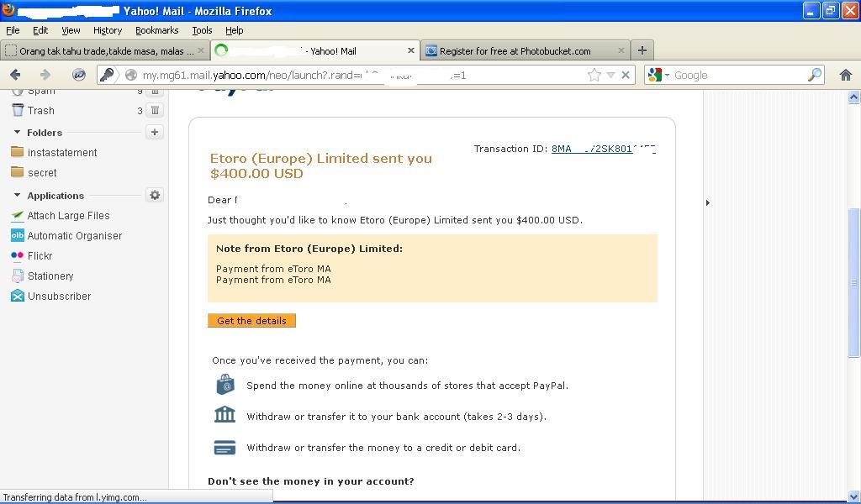This screenshot has height=504, width=861.
Task: Open the Help menu
Action: pyautogui.click(x=235, y=30)
